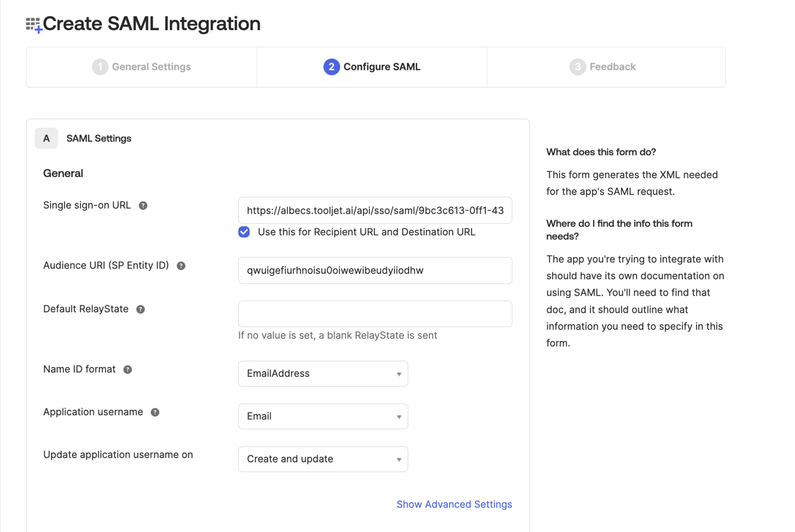Click the SAML Settings section label A
Screen dimensions: 795x532
point(46,138)
